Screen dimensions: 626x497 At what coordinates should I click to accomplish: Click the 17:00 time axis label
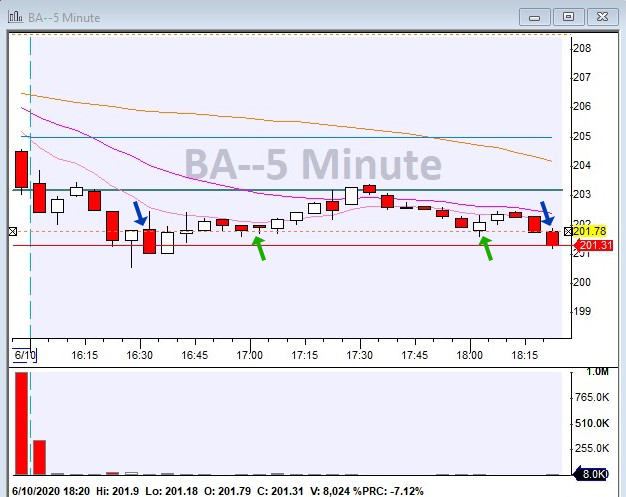coord(250,355)
